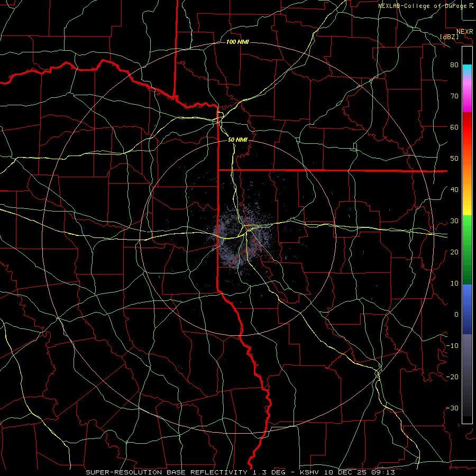The width and height of the screenshot is (476, 476).
Task: Click the green segment of the color bar
Action: coord(467,250)
